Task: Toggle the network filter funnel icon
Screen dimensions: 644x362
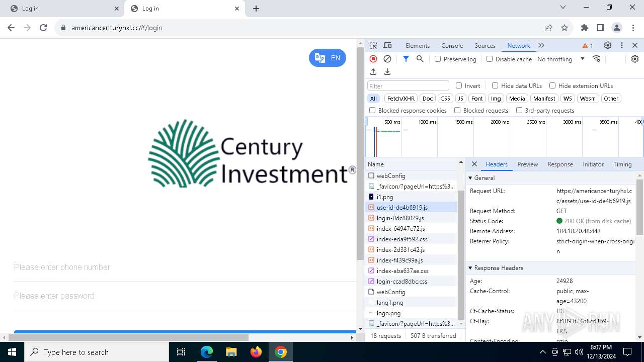Action: 406,59
